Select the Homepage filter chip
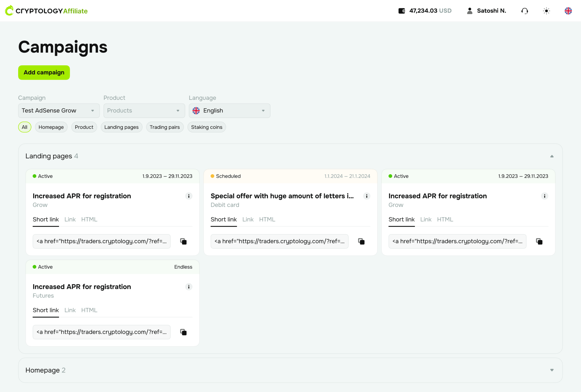The image size is (581, 392). (51, 127)
